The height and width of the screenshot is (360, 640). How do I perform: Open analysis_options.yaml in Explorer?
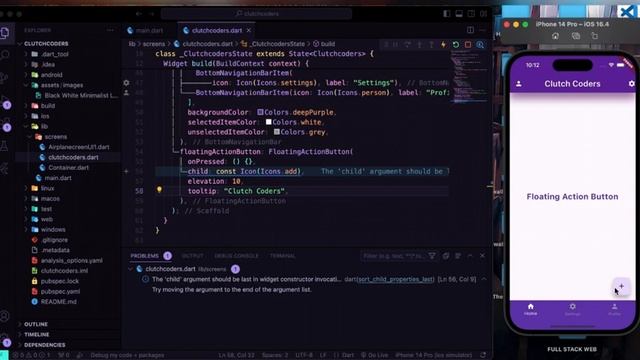click(71, 260)
